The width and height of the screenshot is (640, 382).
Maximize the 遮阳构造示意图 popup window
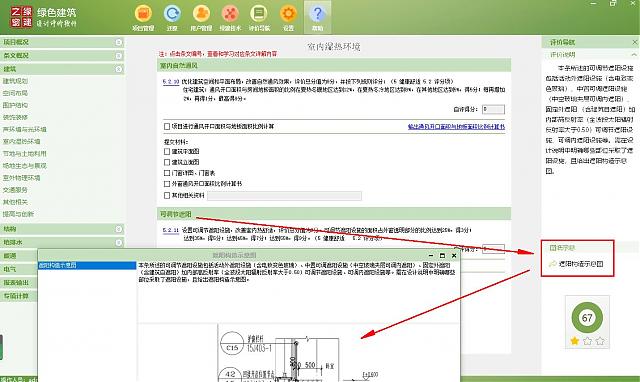coord(442,255)
